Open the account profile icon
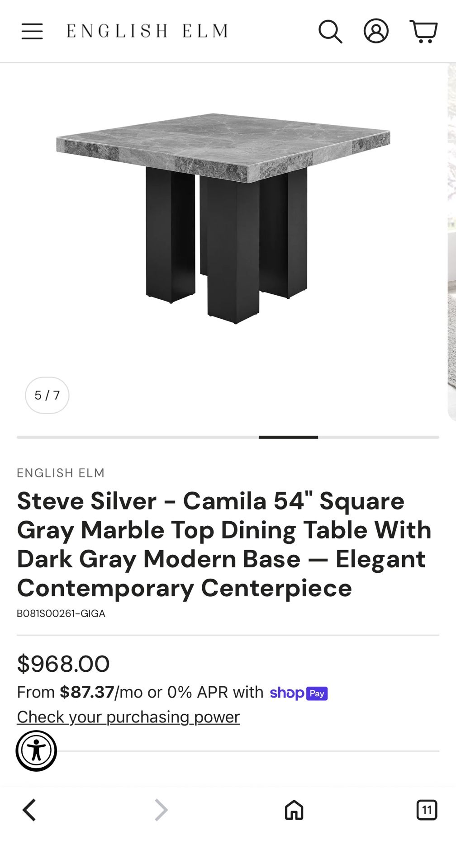Screen dimensions: 456x868 376,31
